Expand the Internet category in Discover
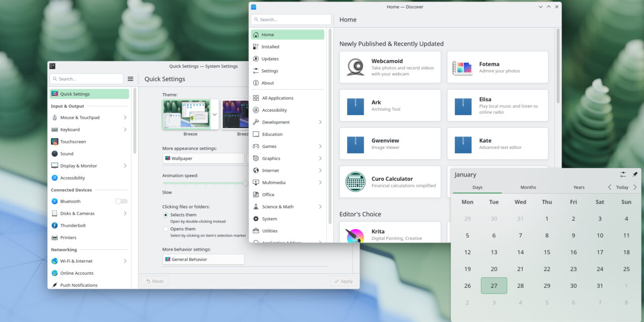Viewport: 644px width, 322px height. click(320, 171)
